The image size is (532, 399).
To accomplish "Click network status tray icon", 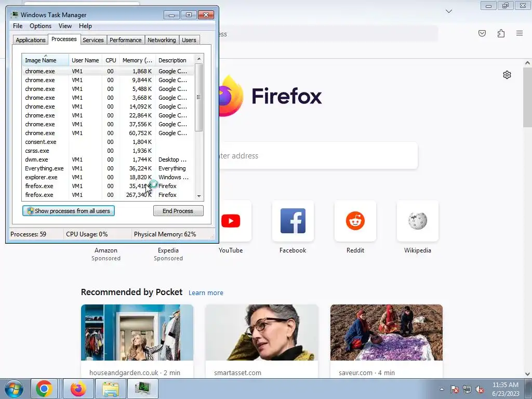I will pos(467,389).
